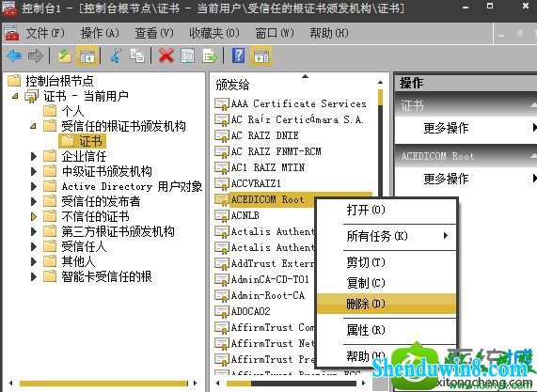Open the 所有任务(K) submenu

coord(387,236)
